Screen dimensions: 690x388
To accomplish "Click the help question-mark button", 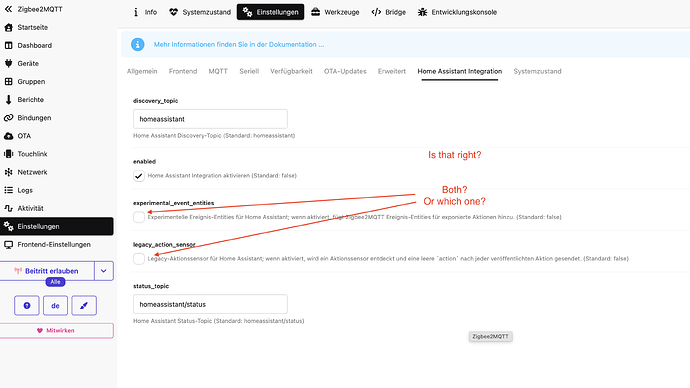I will pyautogui.click(x=27, y=305).
